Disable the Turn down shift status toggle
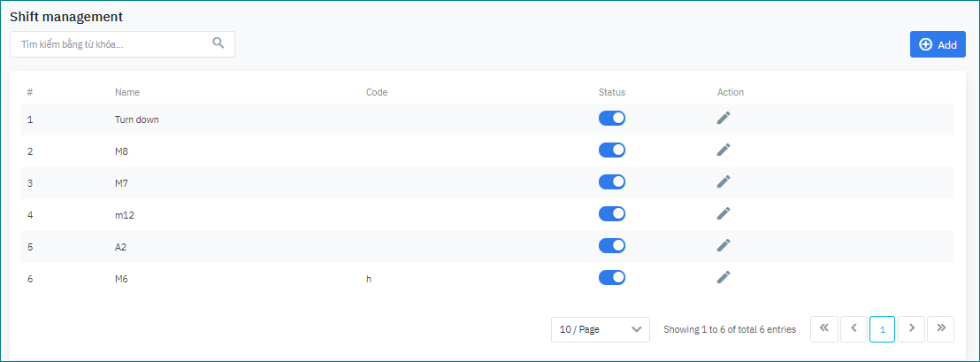 (612, 119)
